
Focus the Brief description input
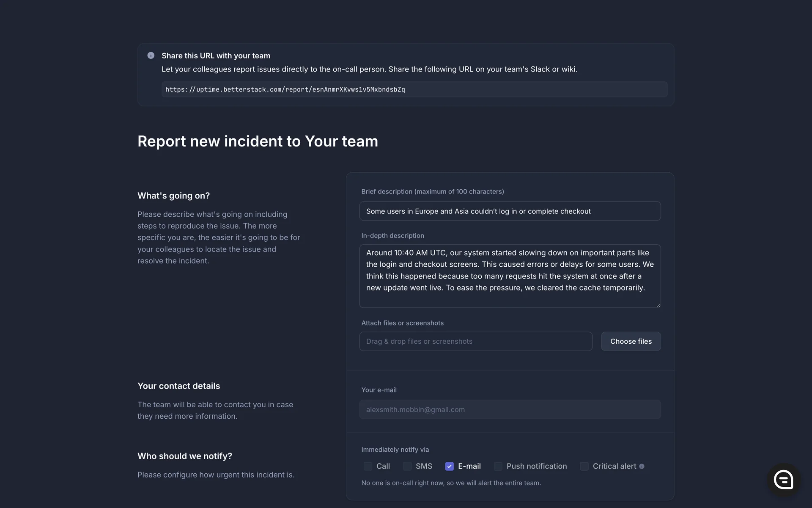pyautogui.click(x=510, y=211)
